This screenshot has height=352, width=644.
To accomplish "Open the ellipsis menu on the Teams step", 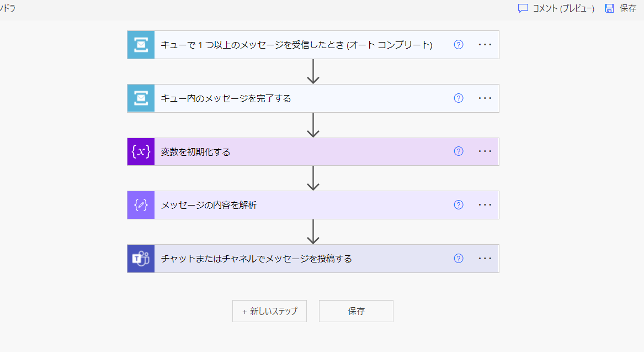I will point(485,258).
